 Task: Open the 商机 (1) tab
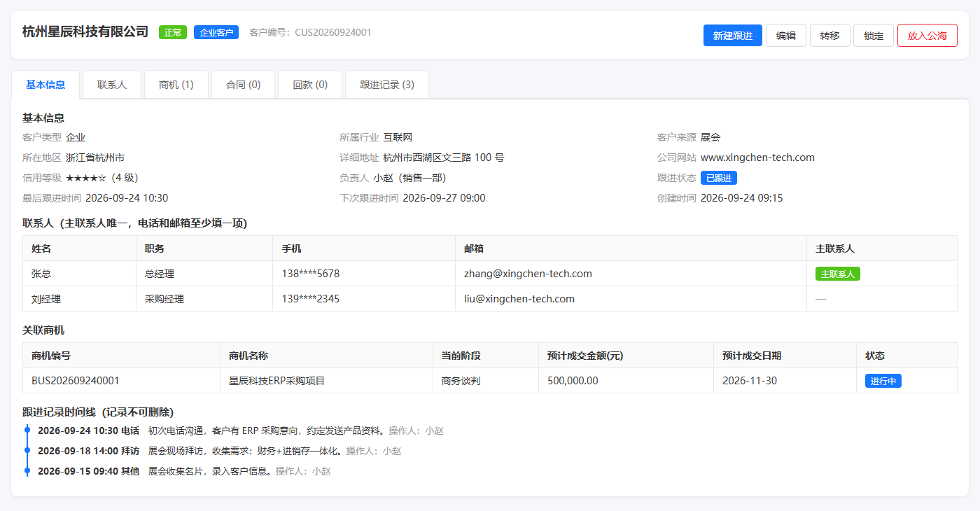tap(176, 85)
